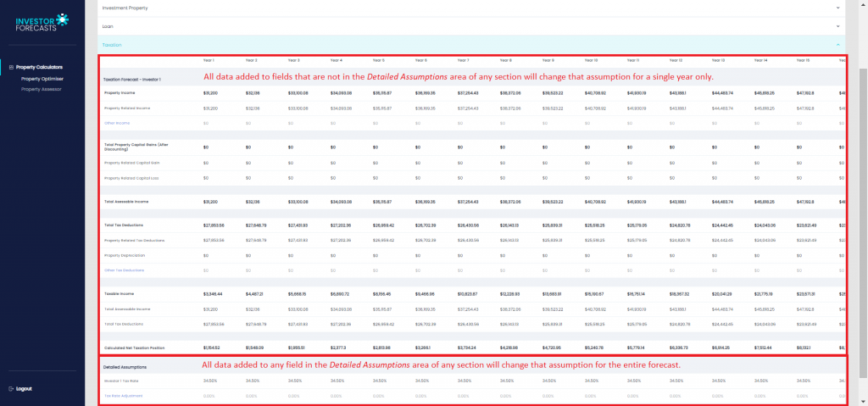Expand the Investment Property section chevron
Viewport: 868px width, 406px height.
[x=837, y=8]
